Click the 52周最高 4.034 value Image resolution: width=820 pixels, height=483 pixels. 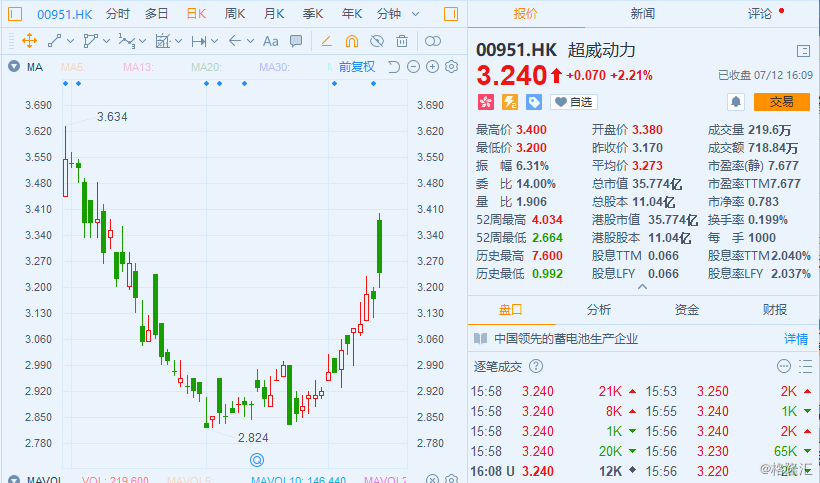[x=547, y=220]
